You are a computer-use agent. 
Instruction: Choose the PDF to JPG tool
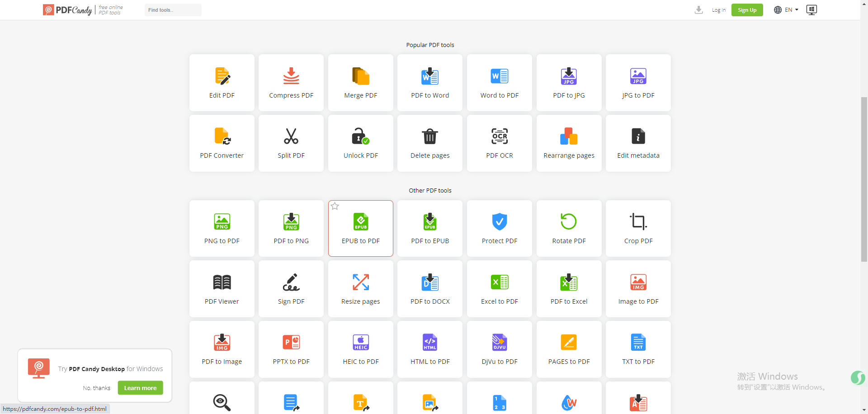coord(569,83)
